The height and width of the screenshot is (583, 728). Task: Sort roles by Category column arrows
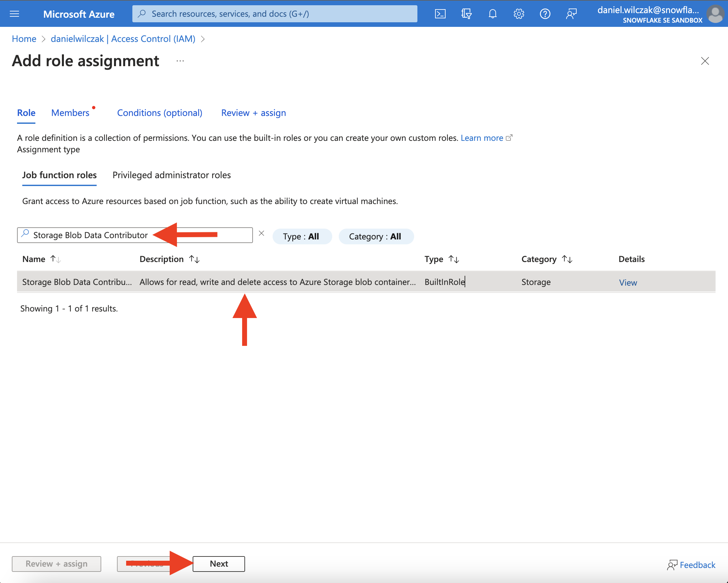(x=567, y=259)
